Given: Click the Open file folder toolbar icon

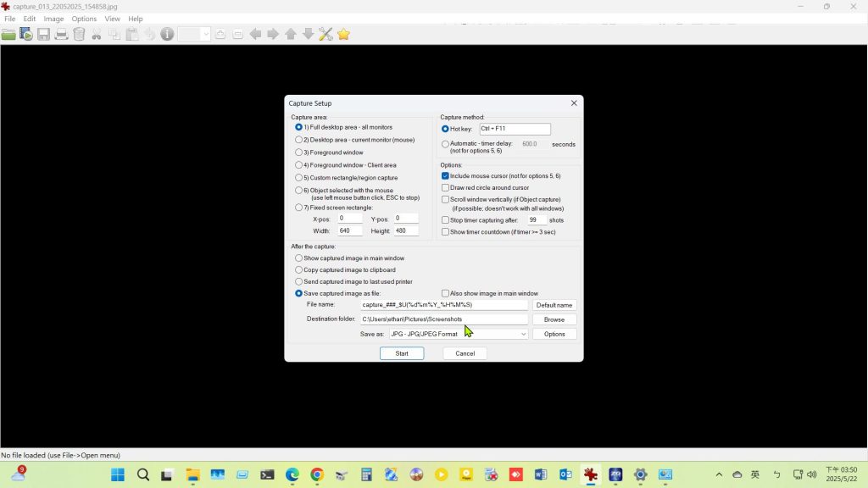Looking at the screenshot, I should (x=8, y=35).
